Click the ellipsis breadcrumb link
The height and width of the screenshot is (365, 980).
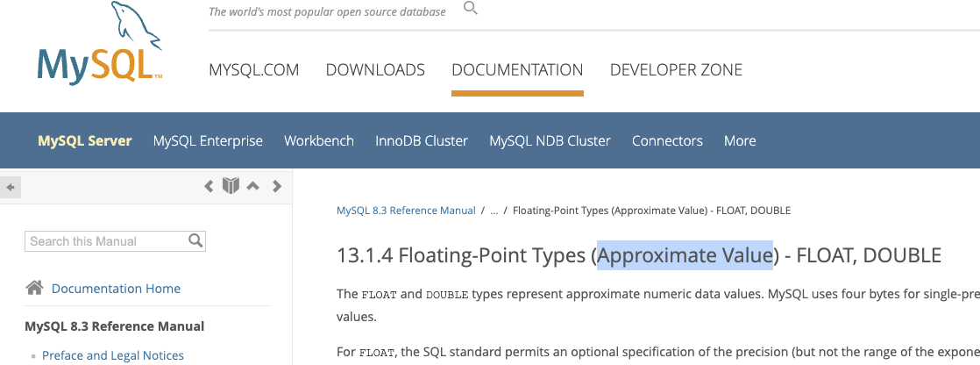pyautogui.click(x=494, y=211)
